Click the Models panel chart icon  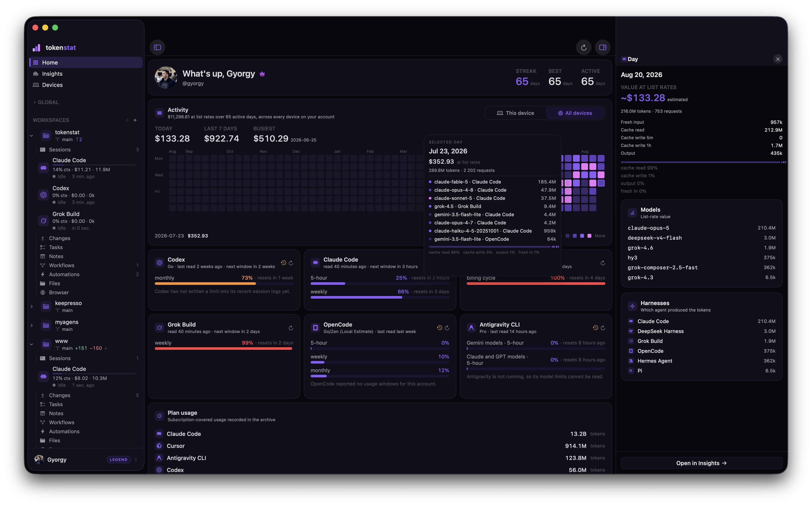coord(632,213)
